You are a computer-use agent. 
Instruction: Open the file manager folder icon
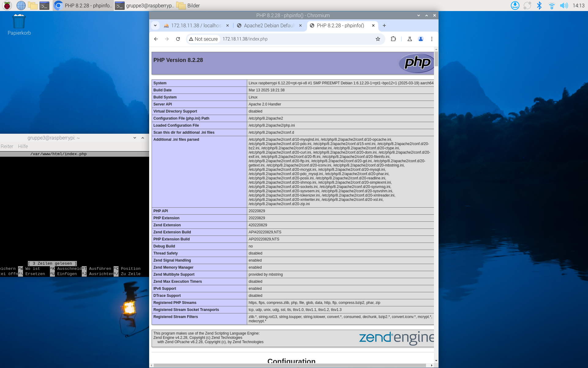pyautogui.click(x=33, y=6)
